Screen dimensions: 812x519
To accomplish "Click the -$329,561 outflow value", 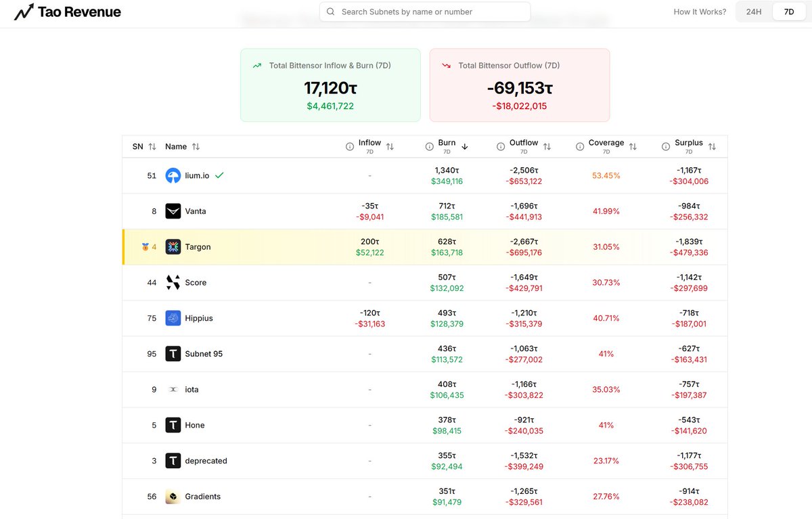I will (524, 502).
